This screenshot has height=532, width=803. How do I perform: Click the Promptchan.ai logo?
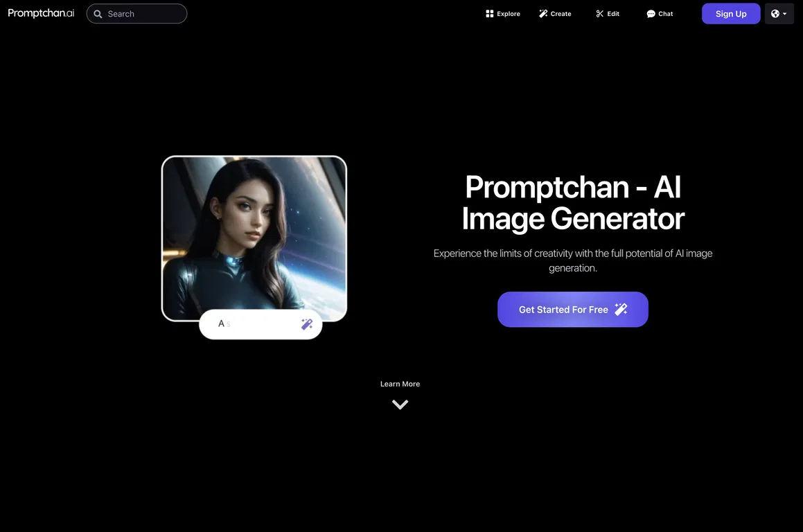(41, 13)
